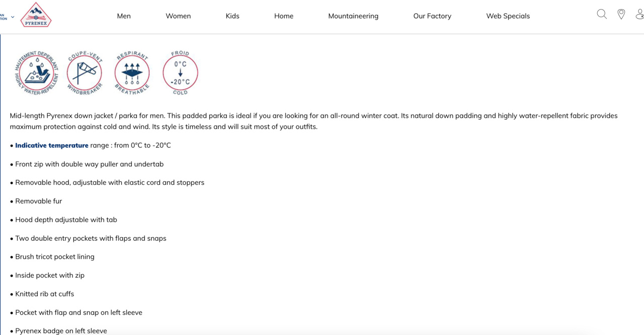Click the Pyrenex logo
644x335 pixels.
(x=36, y=15)
